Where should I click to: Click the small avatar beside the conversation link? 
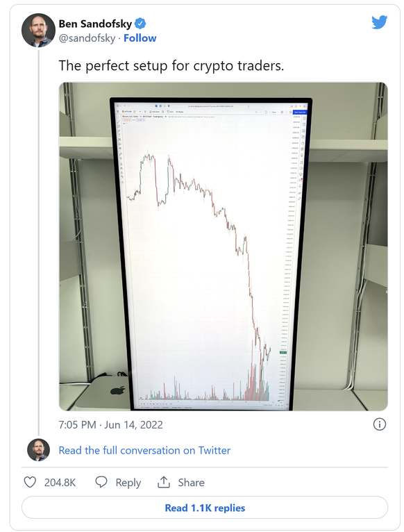tap(38, 450)
